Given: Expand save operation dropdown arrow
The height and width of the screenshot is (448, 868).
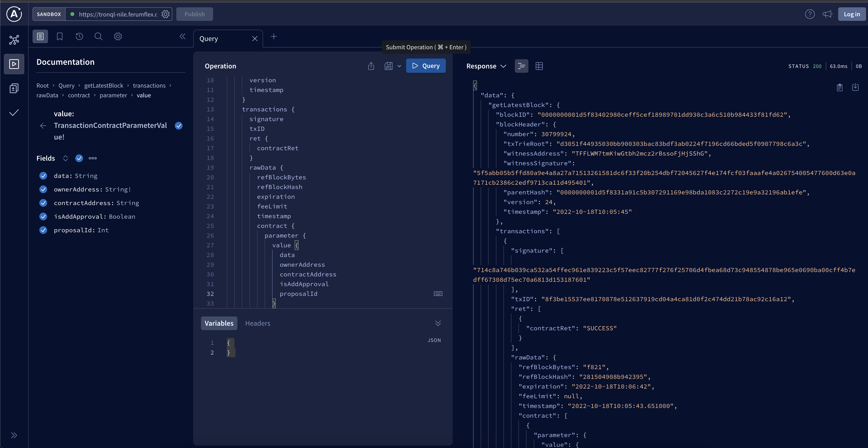Looking at the screenshot, I should click(399, 66).
